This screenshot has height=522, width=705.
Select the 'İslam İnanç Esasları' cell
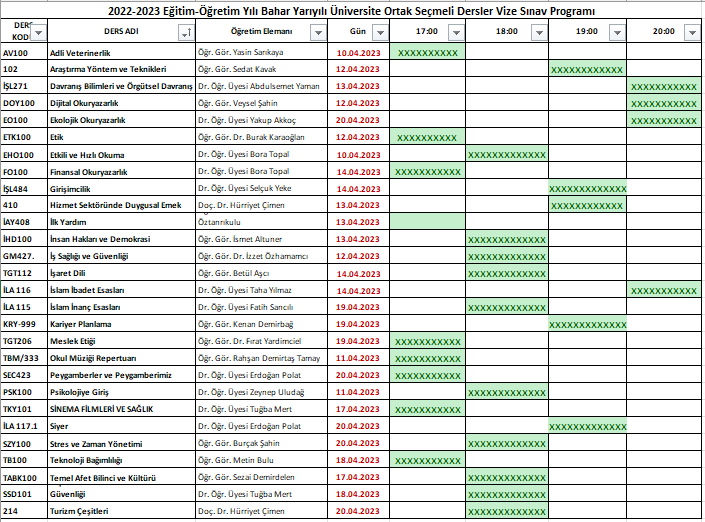[x=121, y=308]
